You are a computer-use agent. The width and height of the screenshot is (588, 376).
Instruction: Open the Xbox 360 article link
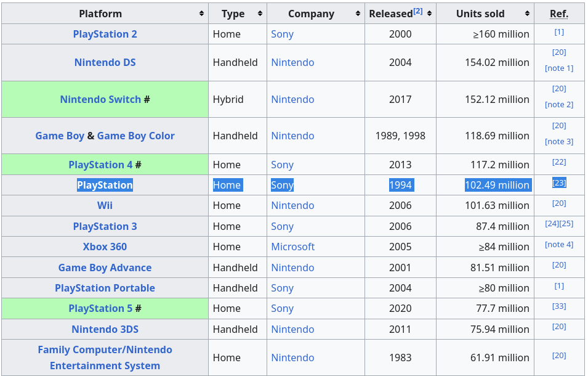[x=105, y=247]
